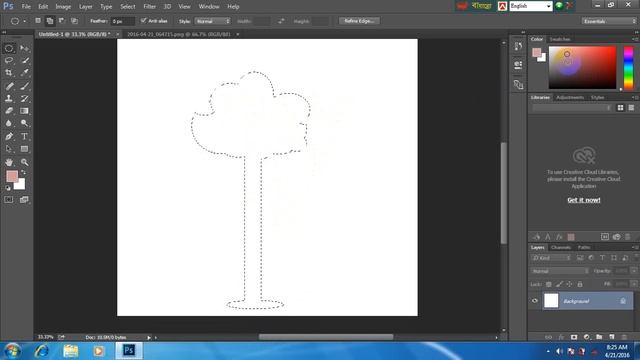
Task: Select the Eyedropper tool
Action: click(24, 73)
